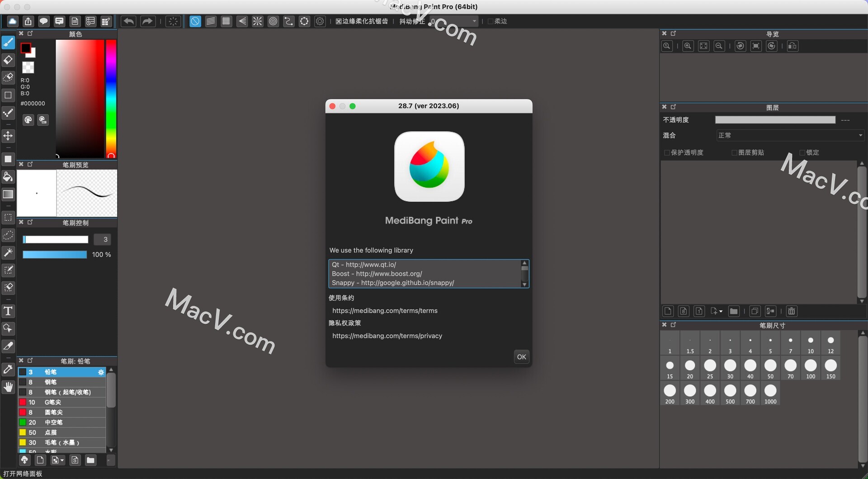
Task: Select the rectangular Select tool
Action: [8, 218]
